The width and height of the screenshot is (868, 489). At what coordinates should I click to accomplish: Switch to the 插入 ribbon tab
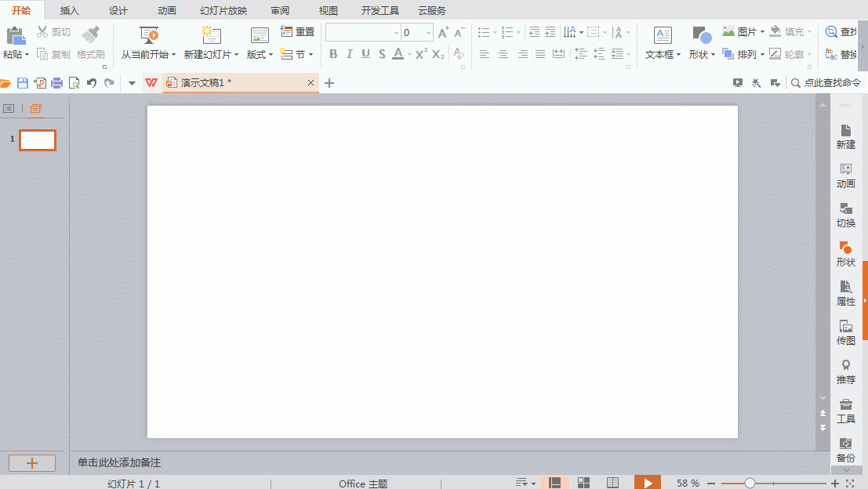pyautogui.click(x=70, y=11)
